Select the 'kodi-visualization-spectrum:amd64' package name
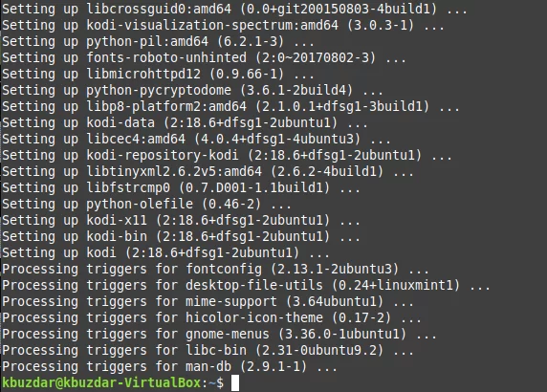Screen dimensions: 547x392 click(212, 25)
